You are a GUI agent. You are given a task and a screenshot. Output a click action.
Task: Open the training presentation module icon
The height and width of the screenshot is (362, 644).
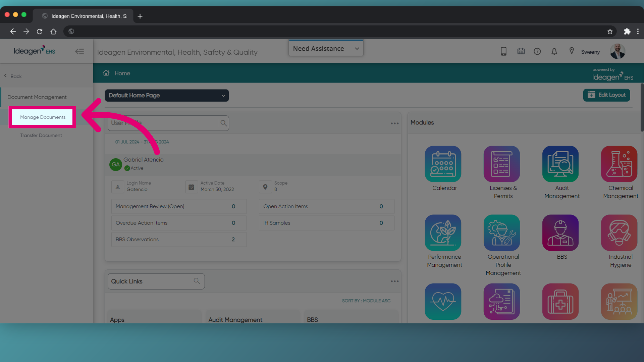[x=619, y=301]
